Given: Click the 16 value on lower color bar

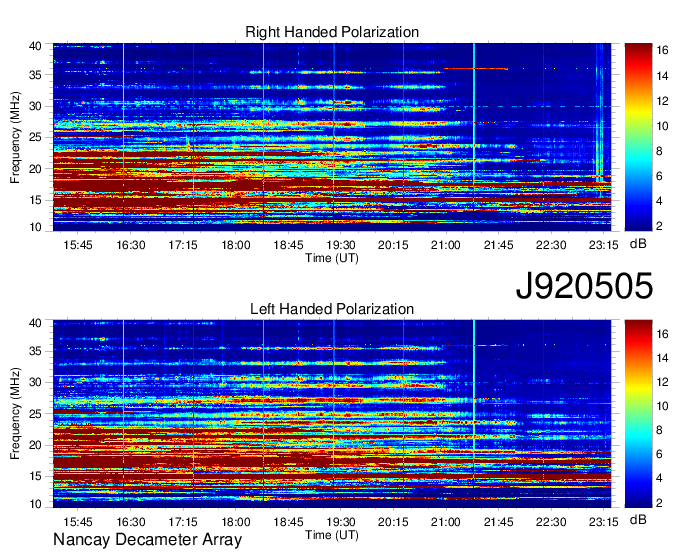Looking at the screenshot, I should pyautogui.click(x=662, y=334).
